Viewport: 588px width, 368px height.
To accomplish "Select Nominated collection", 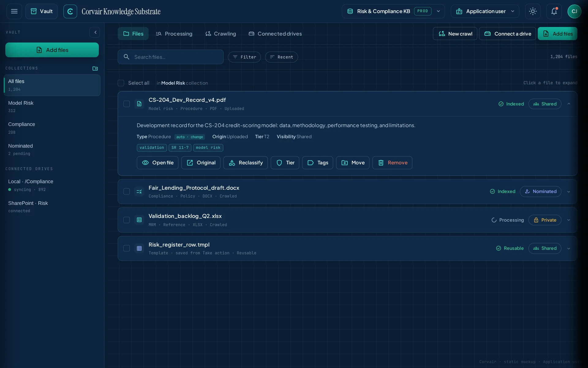I will 52,149.
